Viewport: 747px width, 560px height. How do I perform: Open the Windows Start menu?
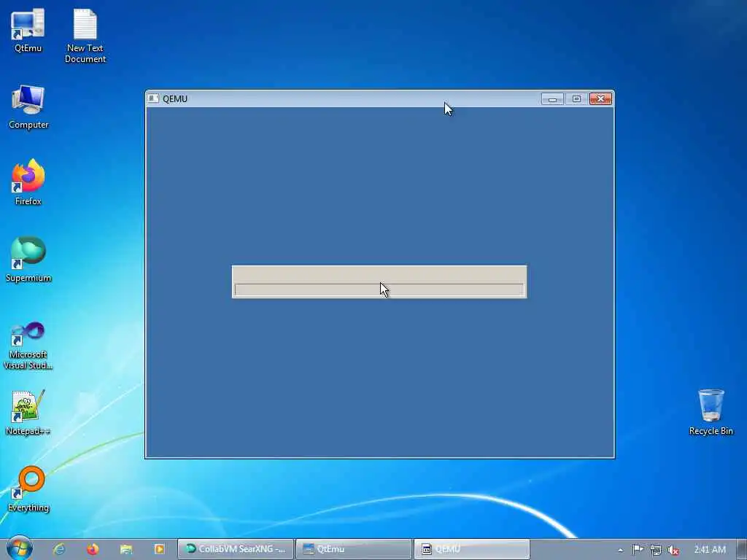(20, 548)
